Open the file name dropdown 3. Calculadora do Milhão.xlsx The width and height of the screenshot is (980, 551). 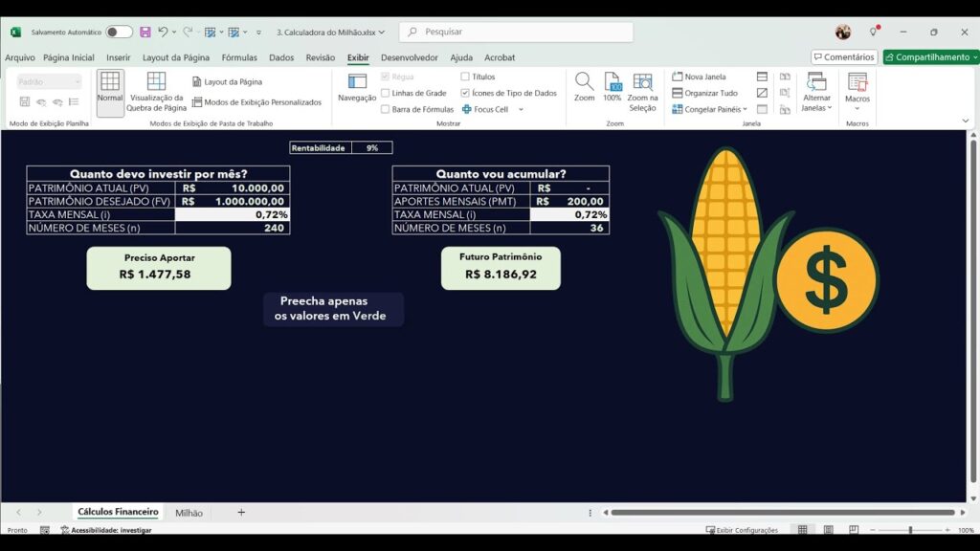tap(330, 32)
